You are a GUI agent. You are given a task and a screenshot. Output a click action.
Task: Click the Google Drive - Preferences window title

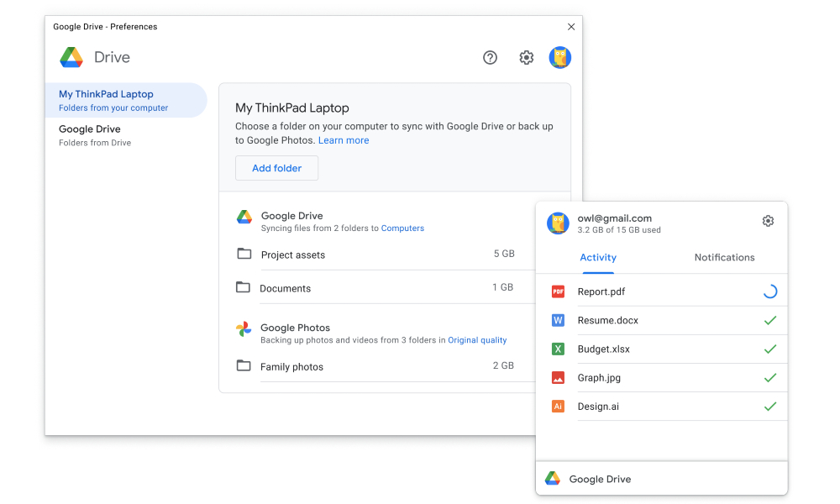(x=105, y=27)
